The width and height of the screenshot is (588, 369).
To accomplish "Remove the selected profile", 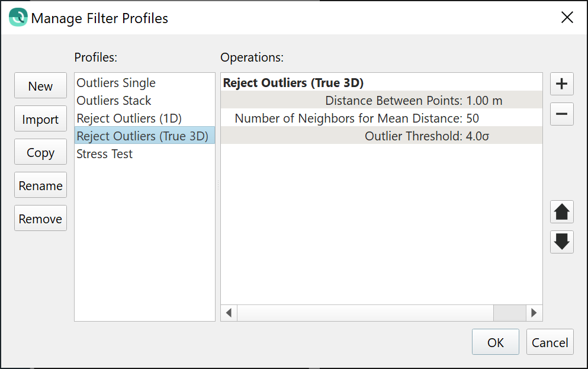I will click(x=40, y=219).
